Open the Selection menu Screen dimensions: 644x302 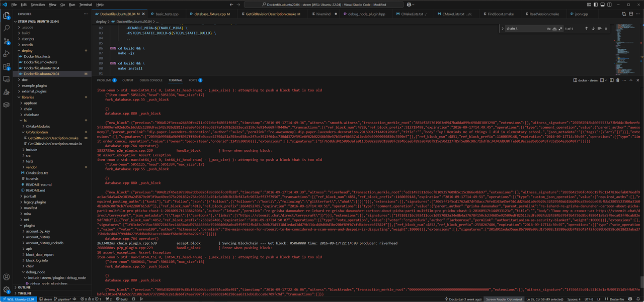click(38, 5)
